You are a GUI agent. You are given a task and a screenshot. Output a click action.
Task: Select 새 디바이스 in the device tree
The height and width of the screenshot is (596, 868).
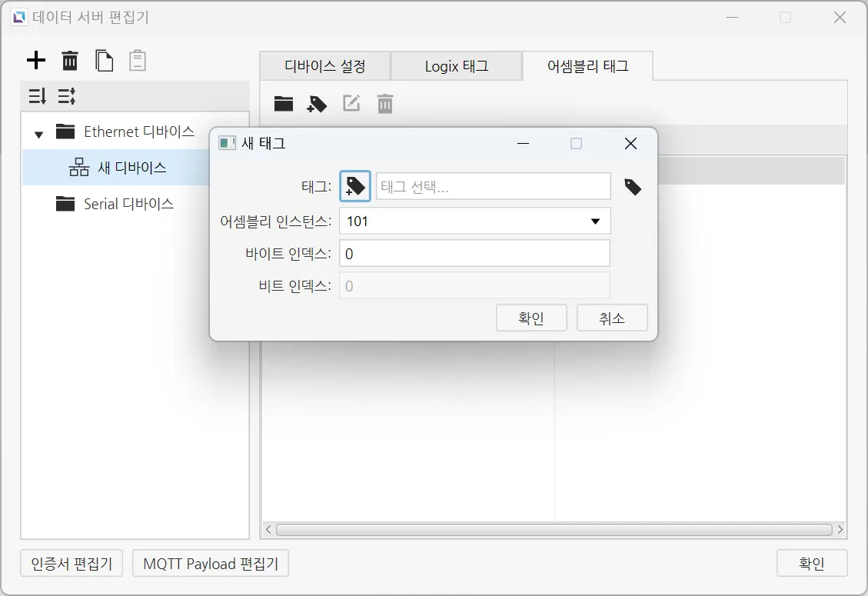pos(131,168)
